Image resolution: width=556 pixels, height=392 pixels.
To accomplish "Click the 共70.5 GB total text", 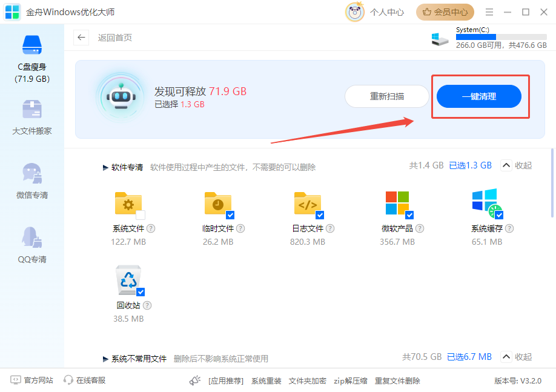I will click(x=422, y=356).
